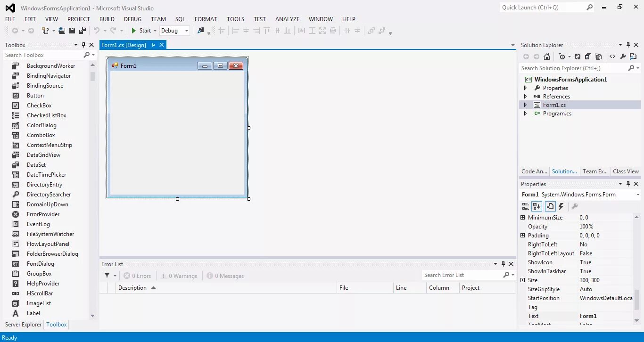644x342 pixels.
Task: Click the New Project toolbar icon
Action: point(46,31)
